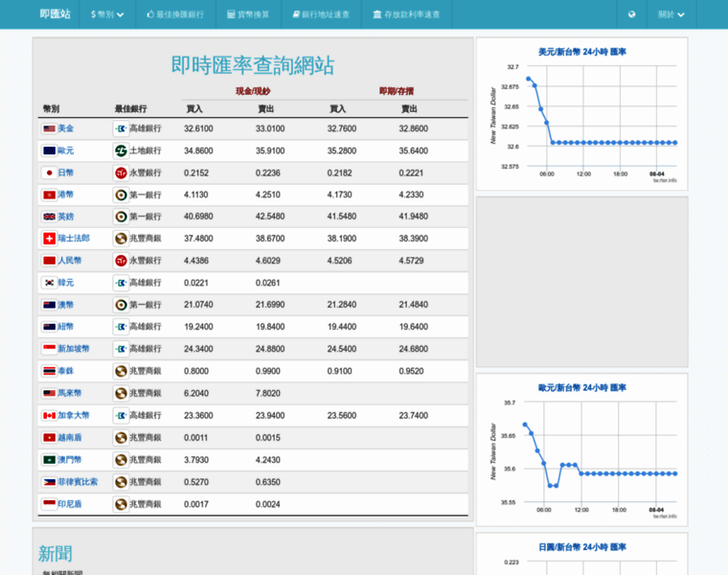The height and width of the screenshot is (575, 728).
Task: Open the 加拿大幣 currency link
Action: (x=74, y=415)
